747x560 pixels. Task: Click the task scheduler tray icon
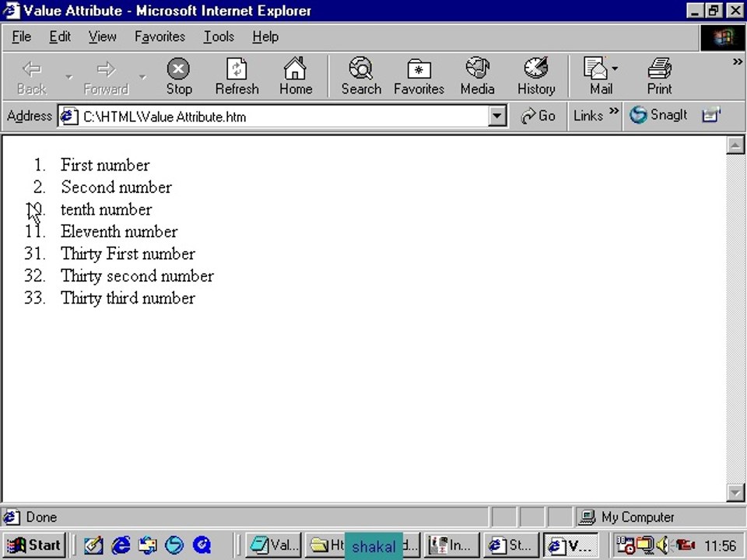(x=625, y=544)
